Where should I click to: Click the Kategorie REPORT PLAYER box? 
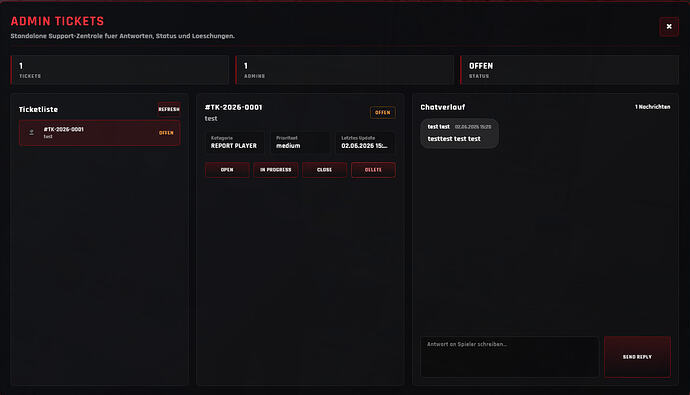tap(235, 142)
